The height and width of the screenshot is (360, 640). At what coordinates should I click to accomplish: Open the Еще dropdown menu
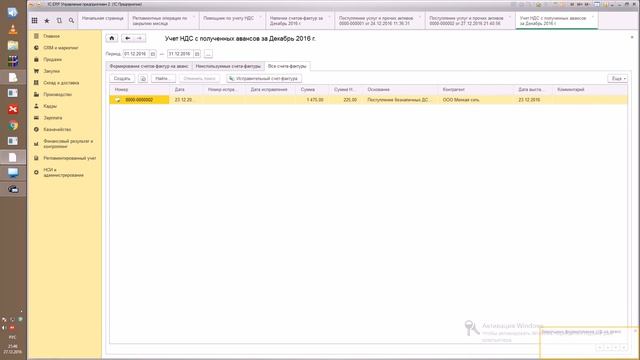617,78
